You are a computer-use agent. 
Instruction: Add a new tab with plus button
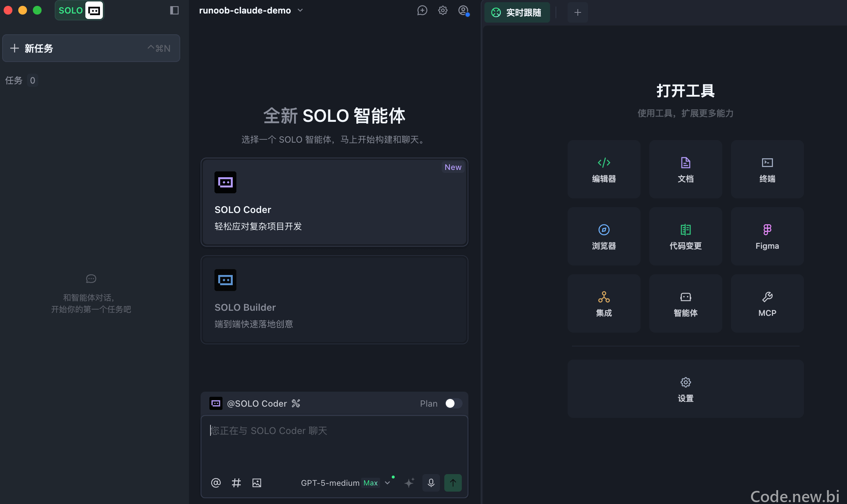578,12
